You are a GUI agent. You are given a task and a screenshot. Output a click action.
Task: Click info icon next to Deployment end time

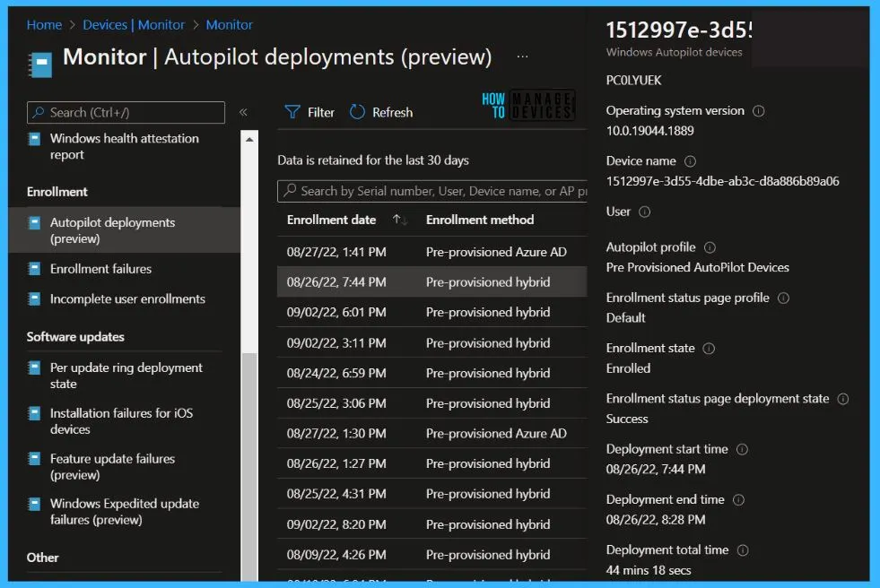(738, 500)
